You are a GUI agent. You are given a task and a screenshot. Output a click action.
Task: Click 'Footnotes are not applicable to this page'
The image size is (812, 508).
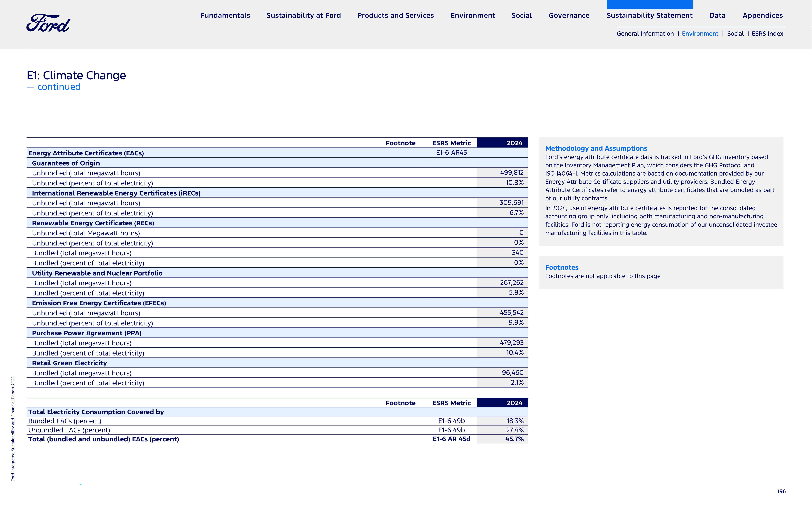point(603,276)
